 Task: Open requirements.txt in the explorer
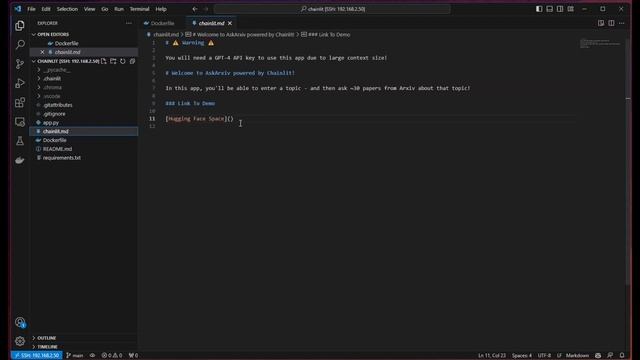62,158
